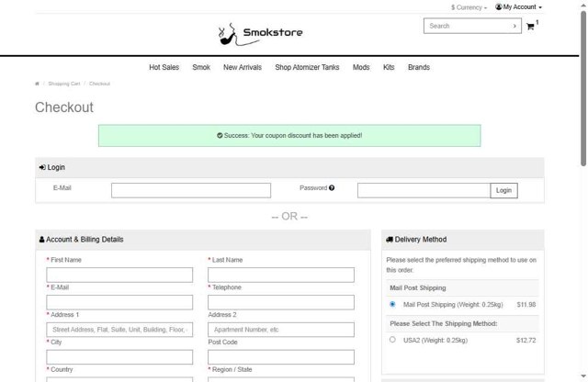The height and width of the screenshot is (382, 588).
Task: Click the Delivery Method heading
Action: coord(416,240)
